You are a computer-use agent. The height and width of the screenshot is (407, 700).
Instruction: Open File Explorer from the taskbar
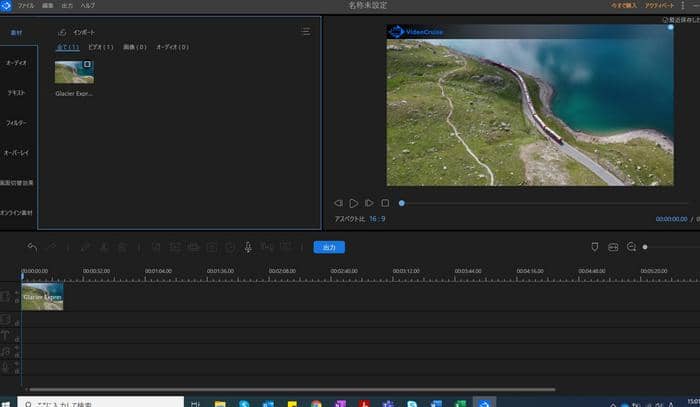coord(220,403)
